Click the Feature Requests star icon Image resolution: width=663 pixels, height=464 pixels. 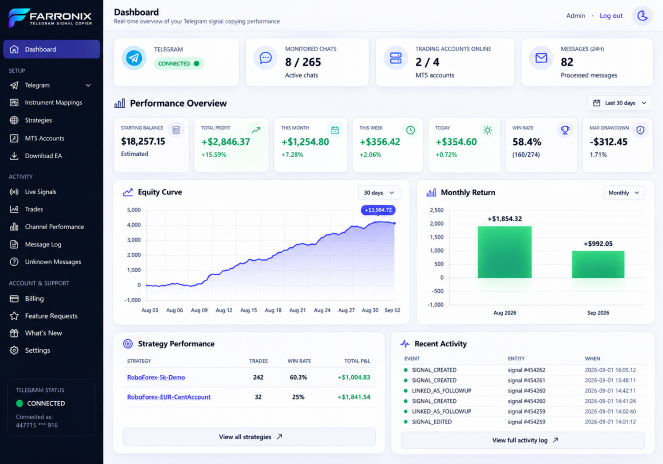coord(14,316)
